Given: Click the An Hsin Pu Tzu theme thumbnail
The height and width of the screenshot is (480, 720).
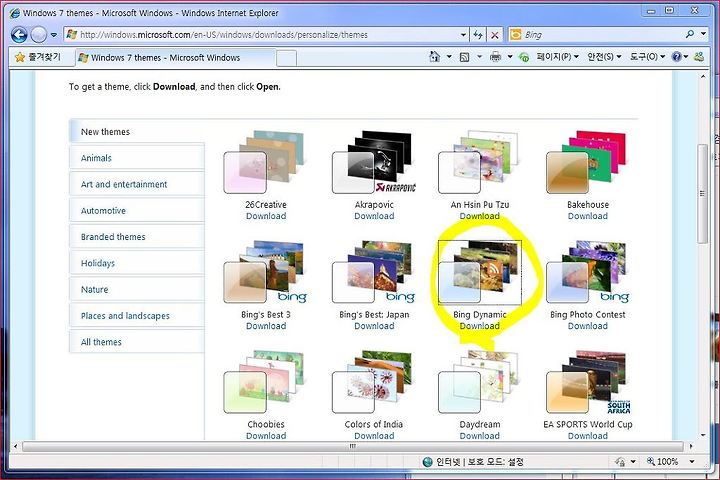Looking at the screenshot, I should tap(478, 163).
